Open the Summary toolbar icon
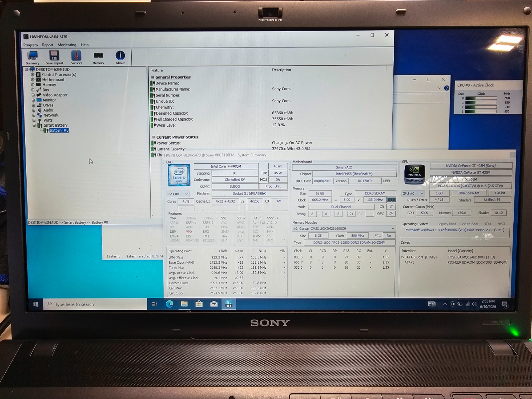The image size is (532, 399). click(x=32, y=58)
